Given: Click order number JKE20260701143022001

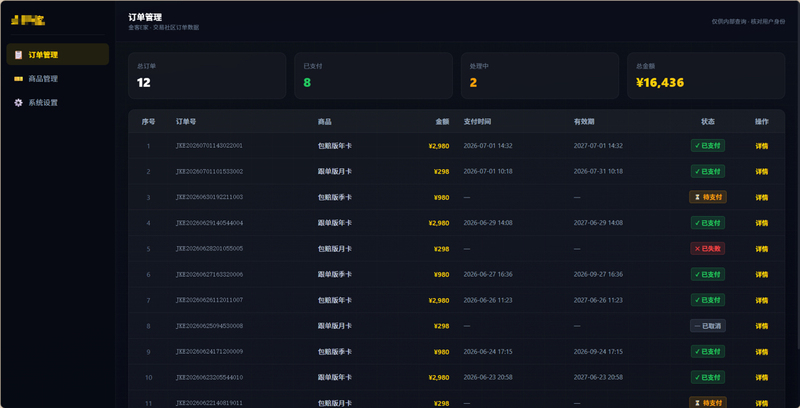Looking at the screenshot, I should click(x=209, y=146).
